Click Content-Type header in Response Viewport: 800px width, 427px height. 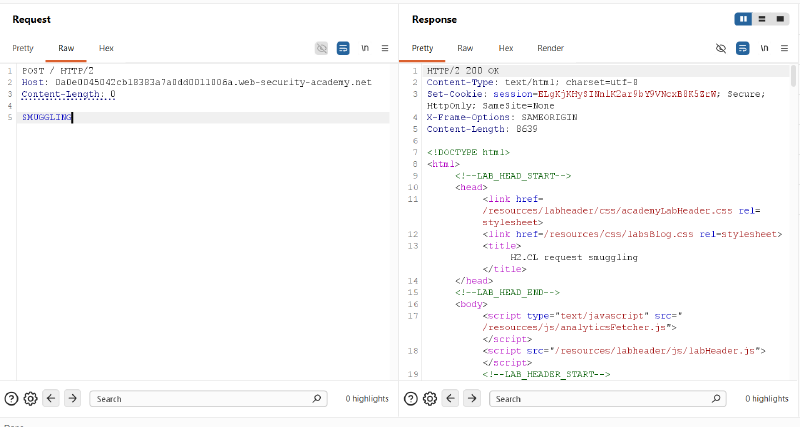pyautogui.click(x=532, y=82)
